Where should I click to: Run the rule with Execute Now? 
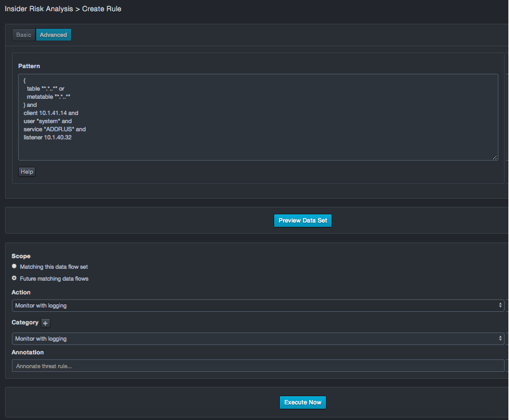click(302, 402)
